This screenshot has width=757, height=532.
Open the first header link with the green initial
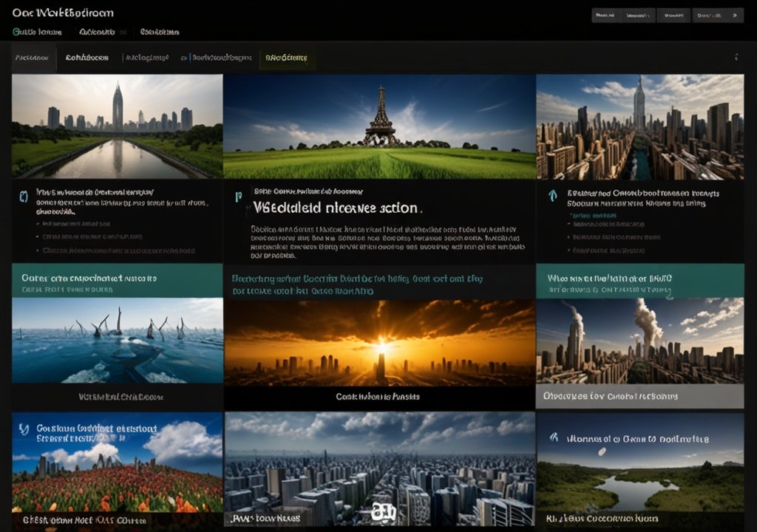37,32
